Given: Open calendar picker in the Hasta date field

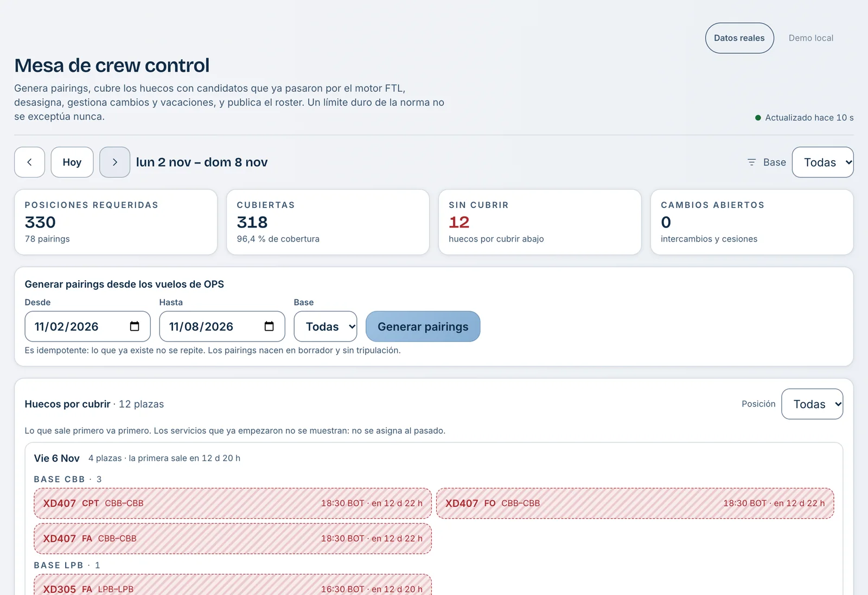Looking at the screenshot, I should 269,326.
